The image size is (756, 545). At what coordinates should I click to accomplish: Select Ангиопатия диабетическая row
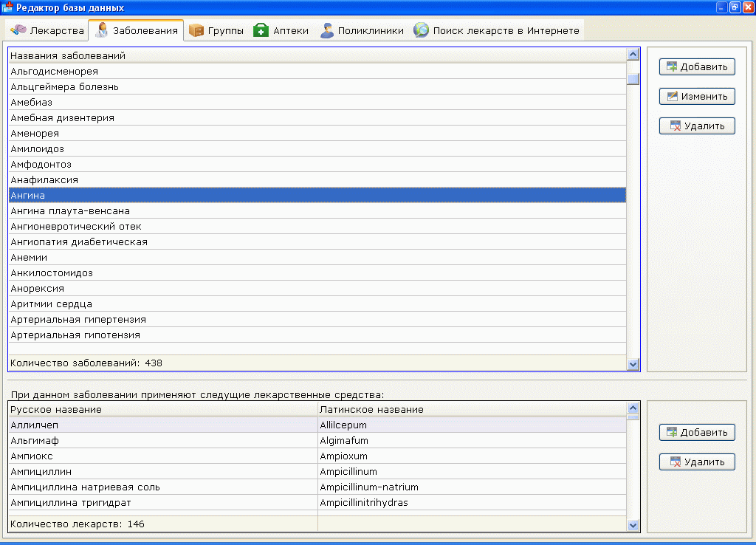(x=317, y=241)
